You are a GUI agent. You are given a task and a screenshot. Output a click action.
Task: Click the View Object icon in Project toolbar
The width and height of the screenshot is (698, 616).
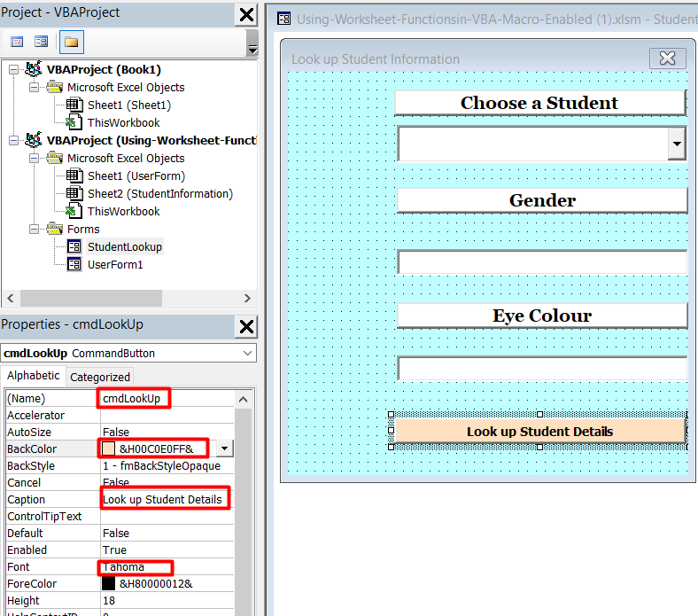42,43
